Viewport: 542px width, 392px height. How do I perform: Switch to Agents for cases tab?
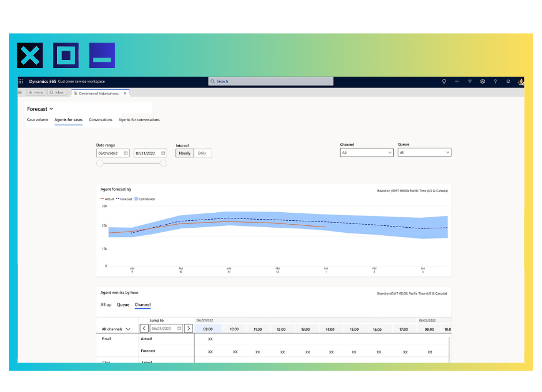tap(69, 119)
